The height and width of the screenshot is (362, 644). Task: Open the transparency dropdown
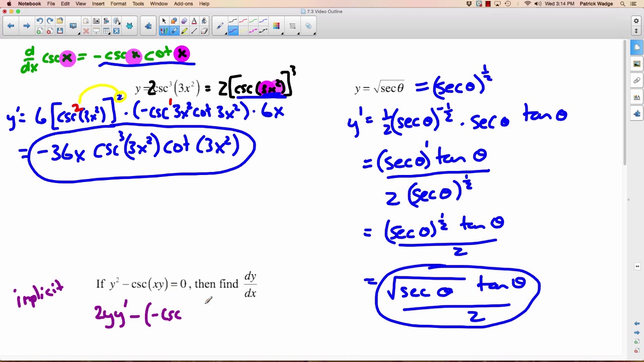(308, 26)
